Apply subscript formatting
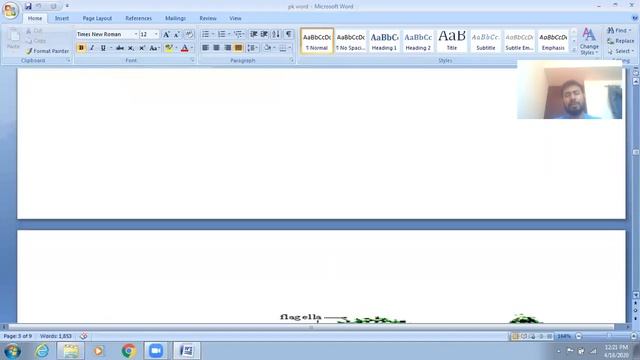The width and height of the screenshot is (640, 360). point(131,48)
